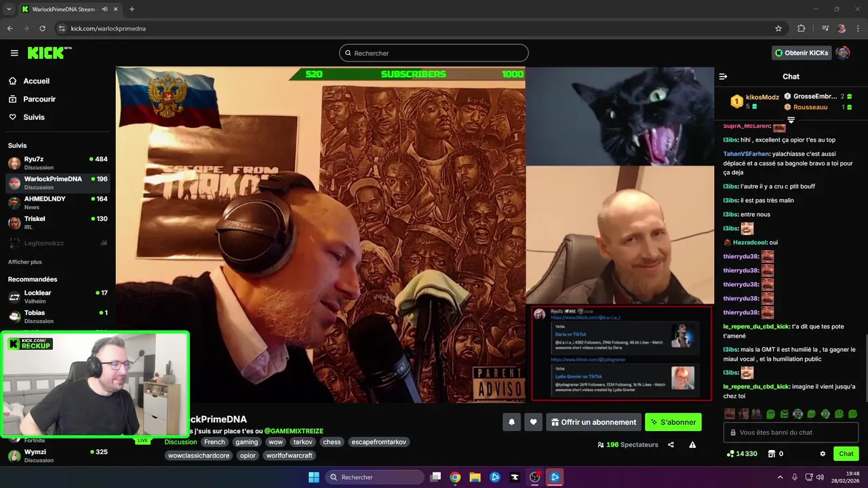Pick the last green emote in emote bar
Image resolution: width=868 pixels, height=488 pixels.
click(x=852, y=413)
